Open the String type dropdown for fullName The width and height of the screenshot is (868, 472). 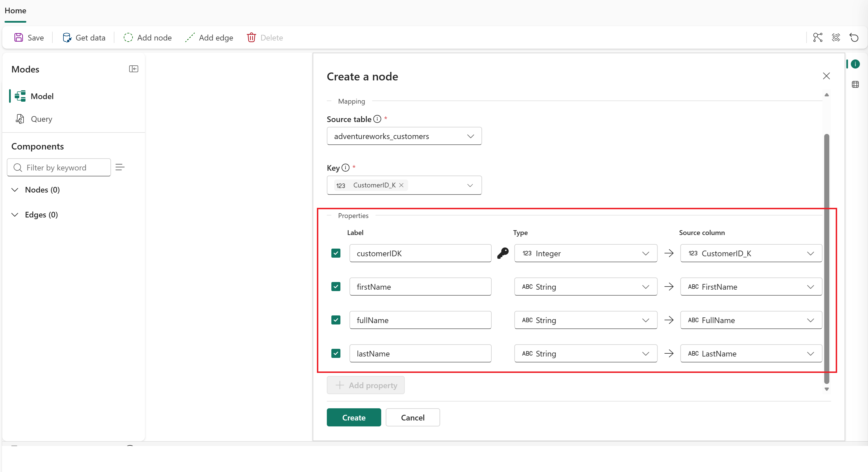586,320
